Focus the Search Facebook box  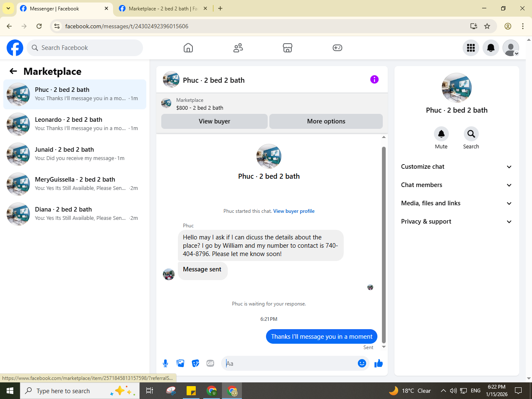tap(85, 48)
